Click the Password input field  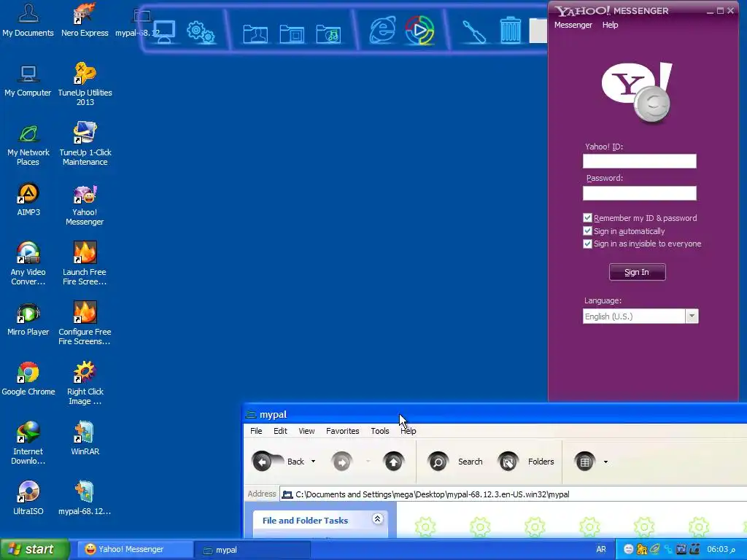click(x=639, y=192)
